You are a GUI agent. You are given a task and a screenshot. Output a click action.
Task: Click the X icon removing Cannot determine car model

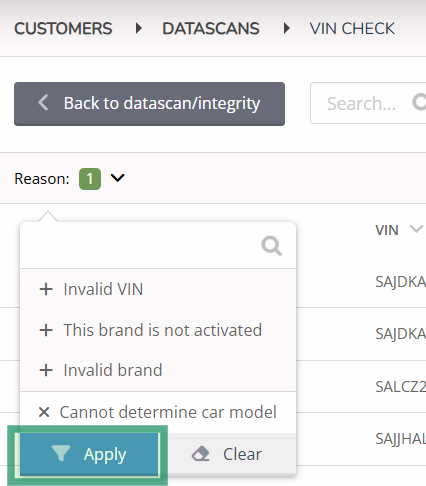coord(44,412)
